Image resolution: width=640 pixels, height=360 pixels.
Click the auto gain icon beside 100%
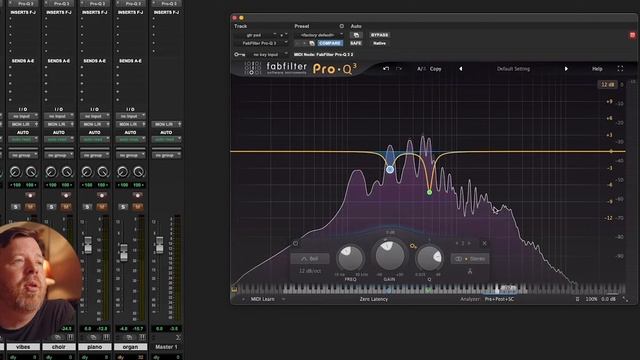577,299
